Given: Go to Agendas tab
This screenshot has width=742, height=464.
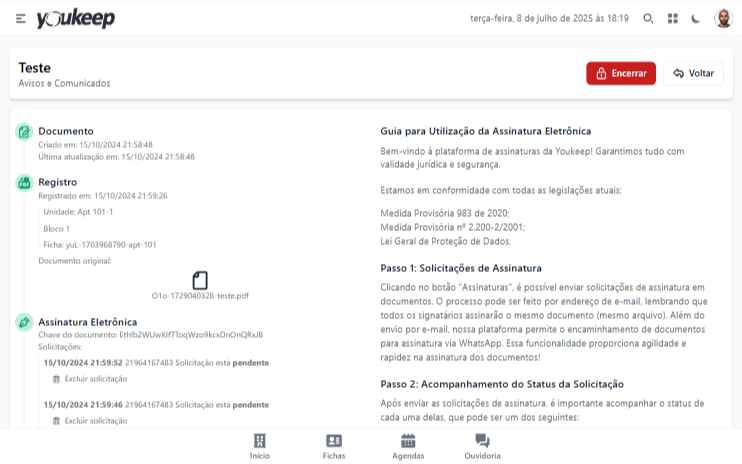Looking at the screenshot, I should (x=408, y=446).
